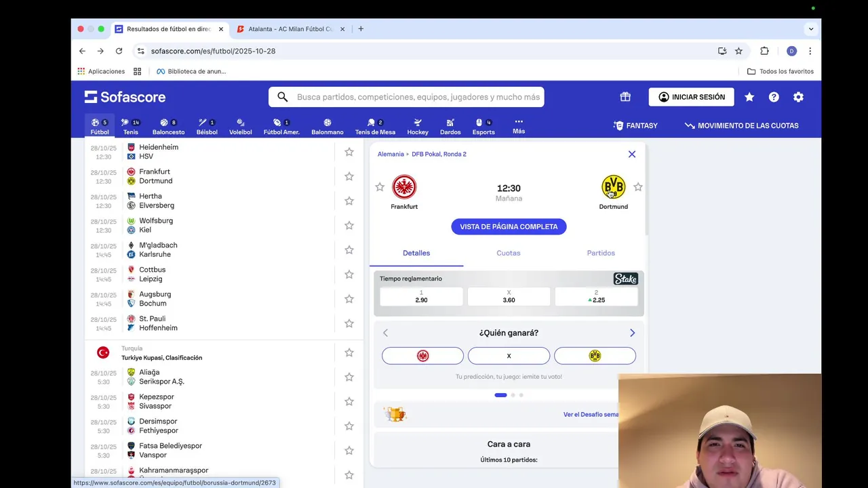Click INICIAR SESIÓN button
The image size is (868, 488).
(691, 97)
